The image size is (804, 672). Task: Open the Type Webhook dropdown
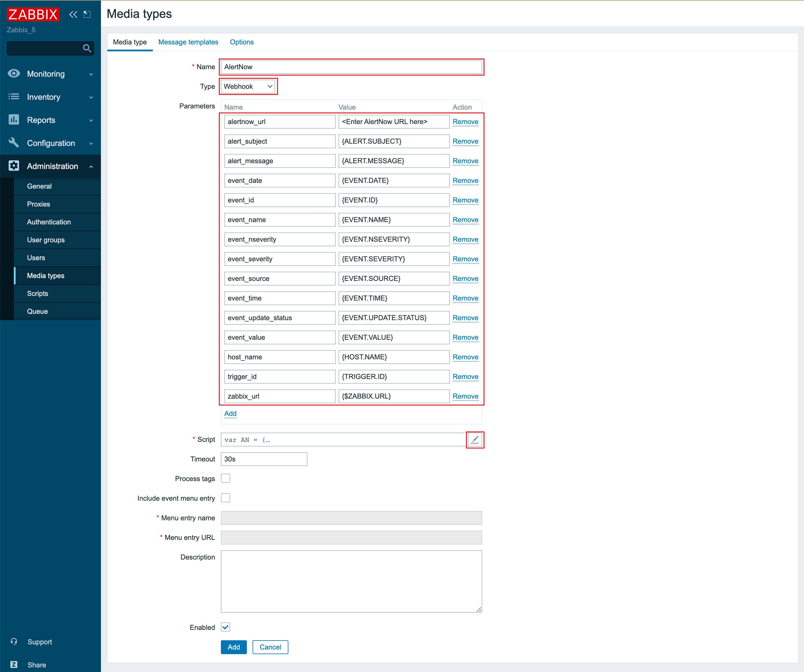coord(248,87)
